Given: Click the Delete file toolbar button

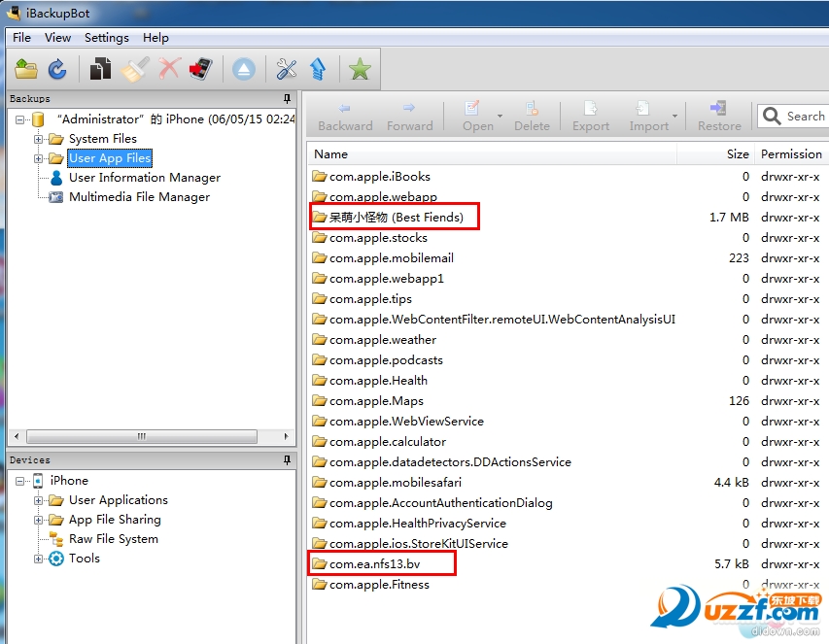Looking at the screenshot, I should (532, 117).
